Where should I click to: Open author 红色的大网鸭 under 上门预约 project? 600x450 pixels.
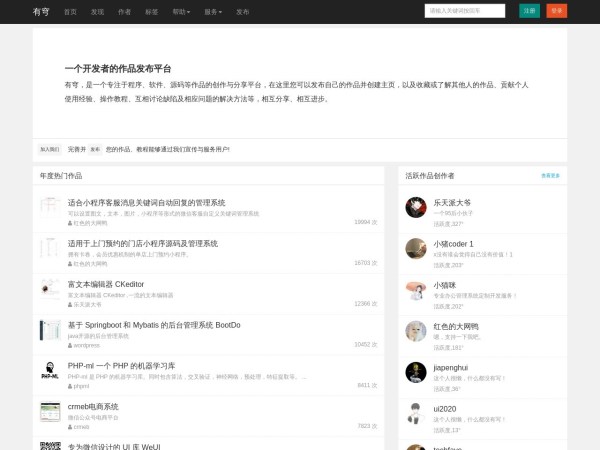click(x=90, y=264)
